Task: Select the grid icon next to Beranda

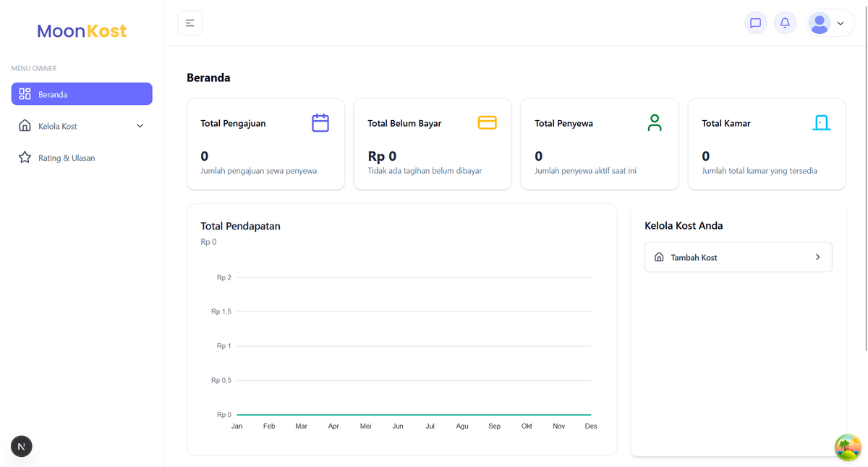Action: pos(26,93)
